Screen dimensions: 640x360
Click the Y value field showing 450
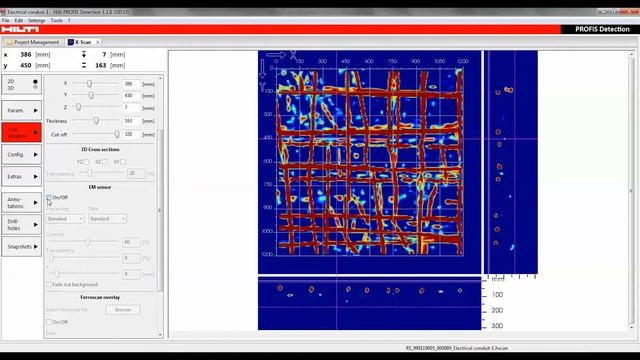[131, 96]
